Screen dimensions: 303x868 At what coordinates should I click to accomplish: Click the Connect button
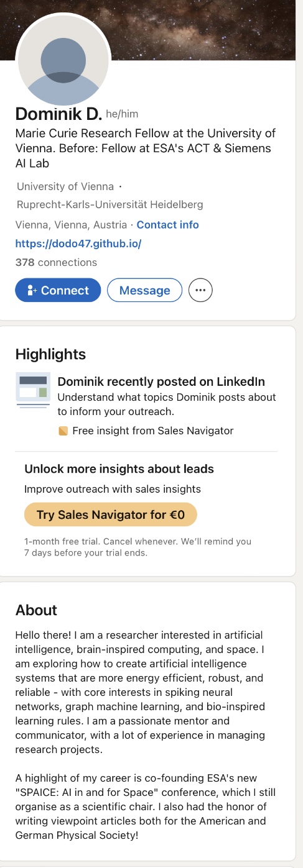coord(58,290)
